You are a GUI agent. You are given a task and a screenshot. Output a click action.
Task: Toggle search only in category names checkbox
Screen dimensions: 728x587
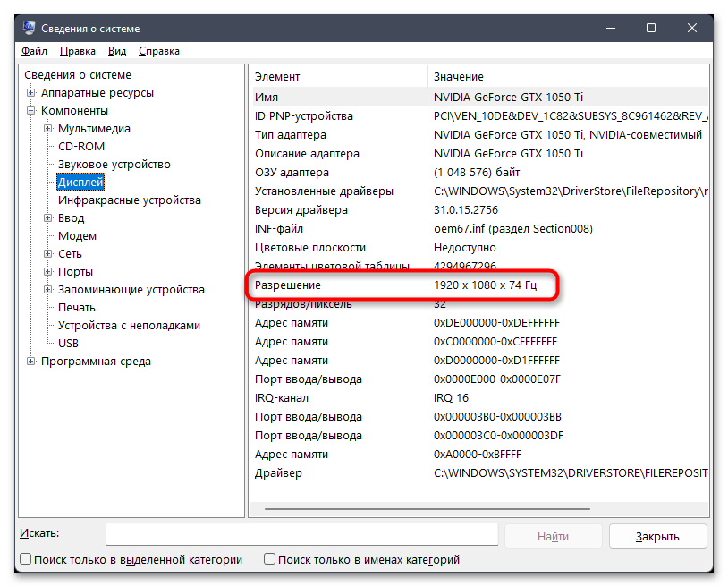pos(269,559)
